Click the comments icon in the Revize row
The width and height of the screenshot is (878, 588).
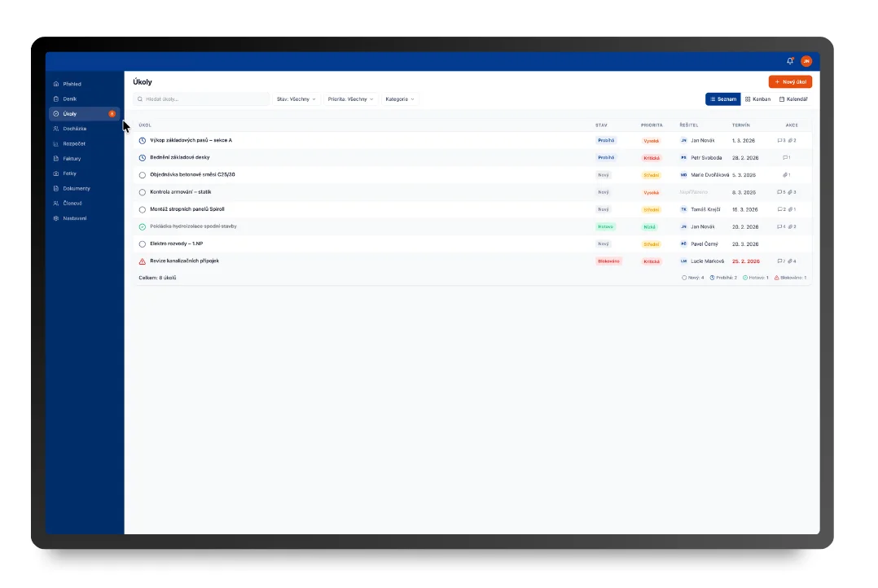point(781,261)
